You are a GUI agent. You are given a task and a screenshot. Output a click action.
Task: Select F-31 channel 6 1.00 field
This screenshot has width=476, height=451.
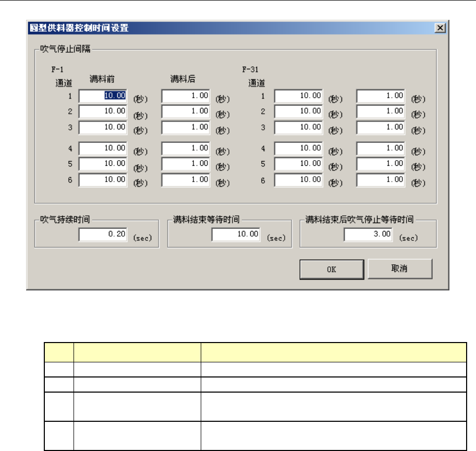381,180
